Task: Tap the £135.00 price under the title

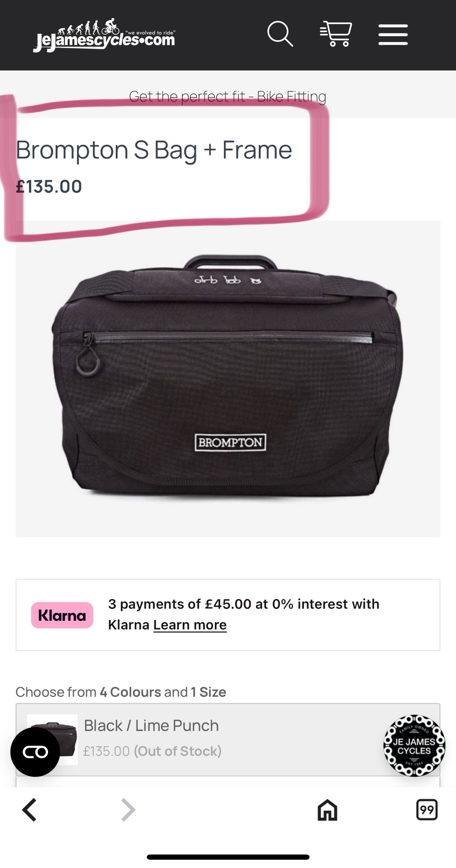Action: (x=49, y=186)
